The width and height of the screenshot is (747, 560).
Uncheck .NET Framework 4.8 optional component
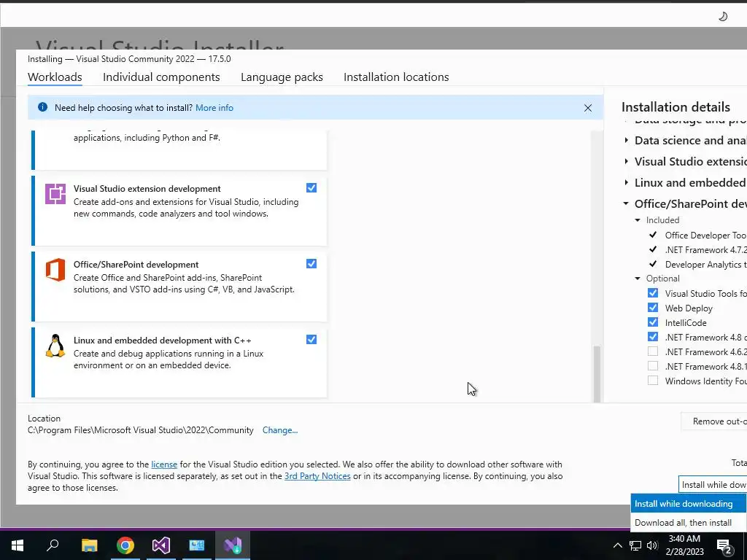pyautogui.click(x=653, y=337)
